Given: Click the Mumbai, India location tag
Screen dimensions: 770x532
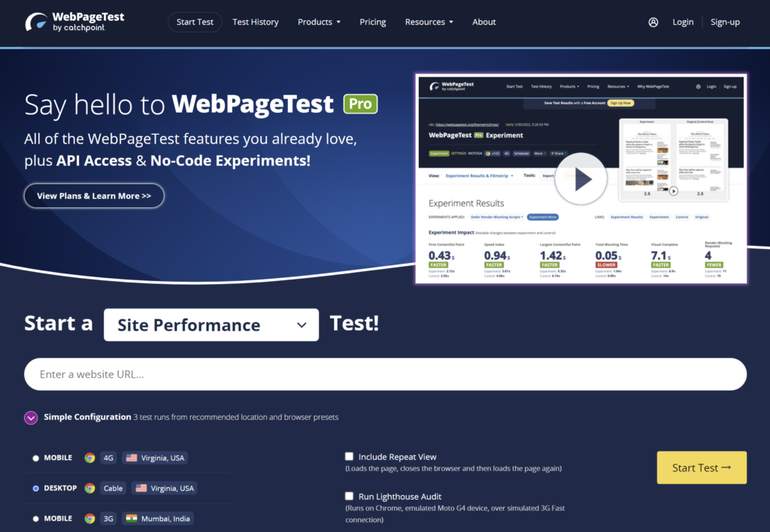Looking at the screenshot, I should tap(158, 518).
